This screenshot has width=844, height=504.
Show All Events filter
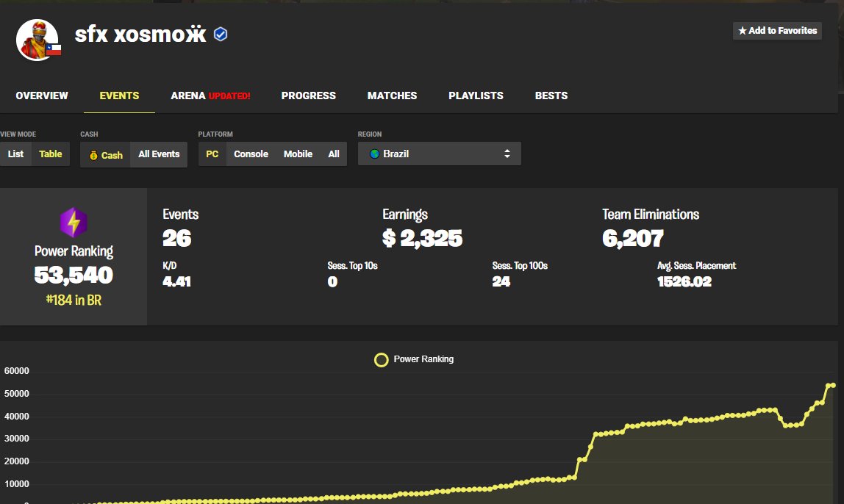pyautogui.click(x=159, y=154)
